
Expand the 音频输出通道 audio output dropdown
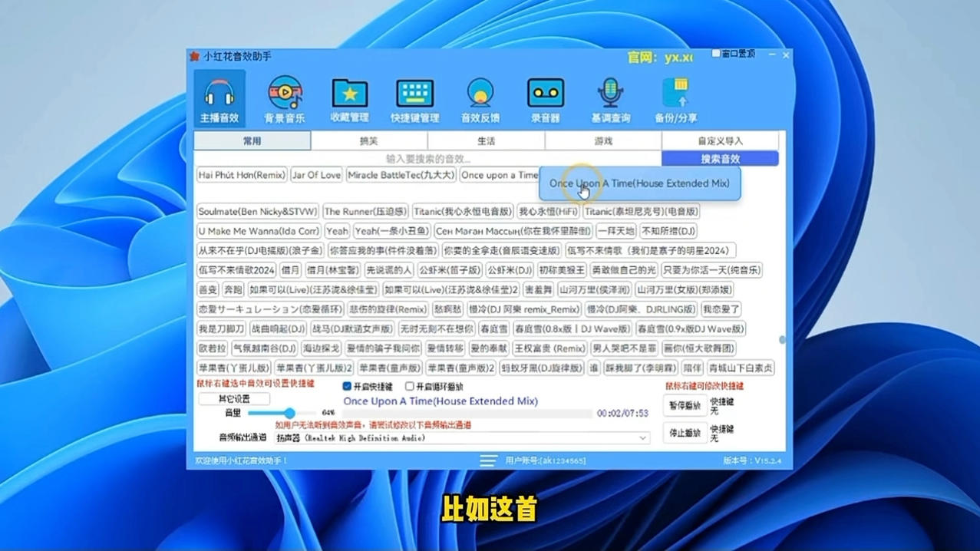point(642,438)
